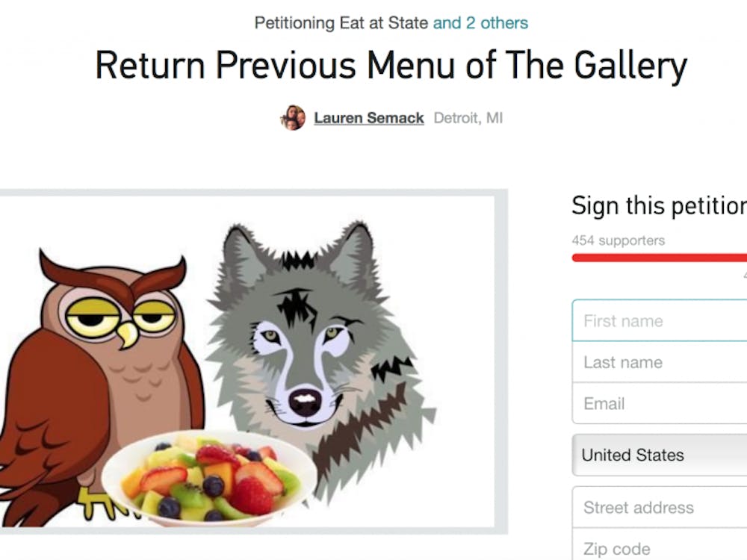Screen dimensions: 747x560
Task: Select the Email input field
Action: (660, 403)
